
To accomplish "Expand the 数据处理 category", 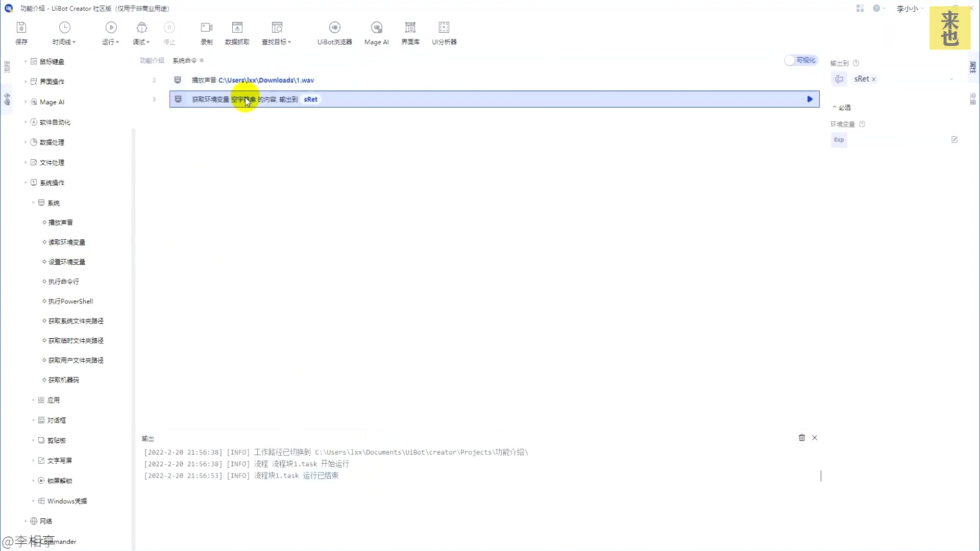I will tap(26, 142).
